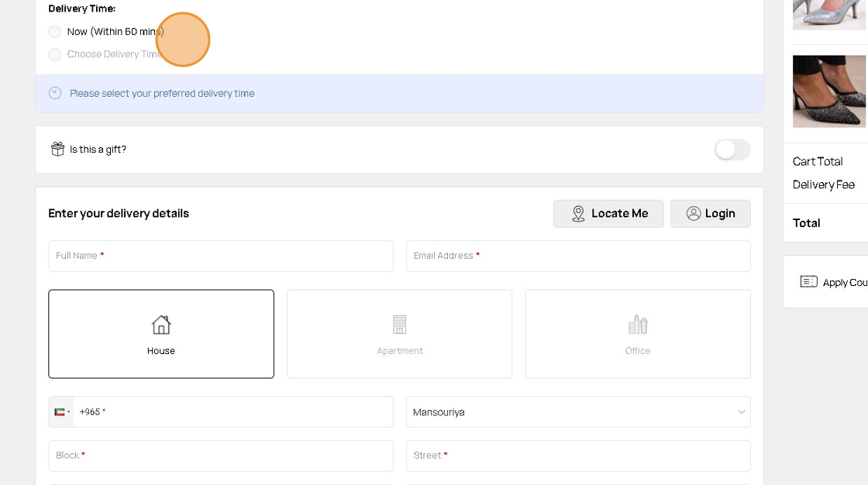
Task: Click the Email Address input field
Action: point(578,256)
